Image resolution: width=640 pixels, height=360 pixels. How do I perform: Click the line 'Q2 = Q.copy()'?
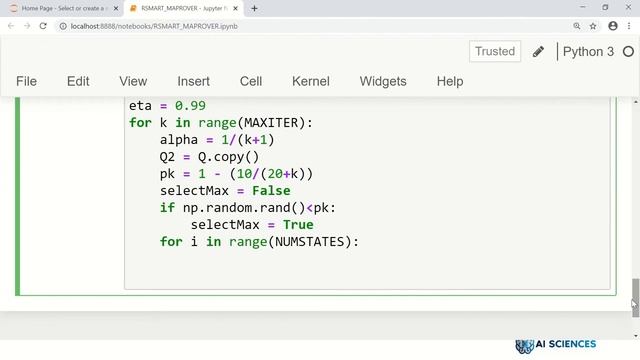pos(209,157)
